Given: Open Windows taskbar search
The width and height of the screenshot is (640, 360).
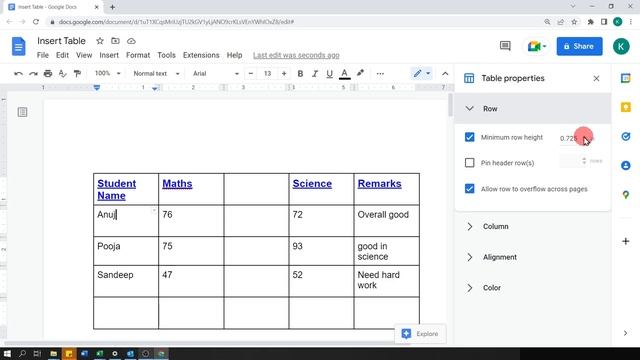Looking at the screenshot, I should [x=22, y=353].
